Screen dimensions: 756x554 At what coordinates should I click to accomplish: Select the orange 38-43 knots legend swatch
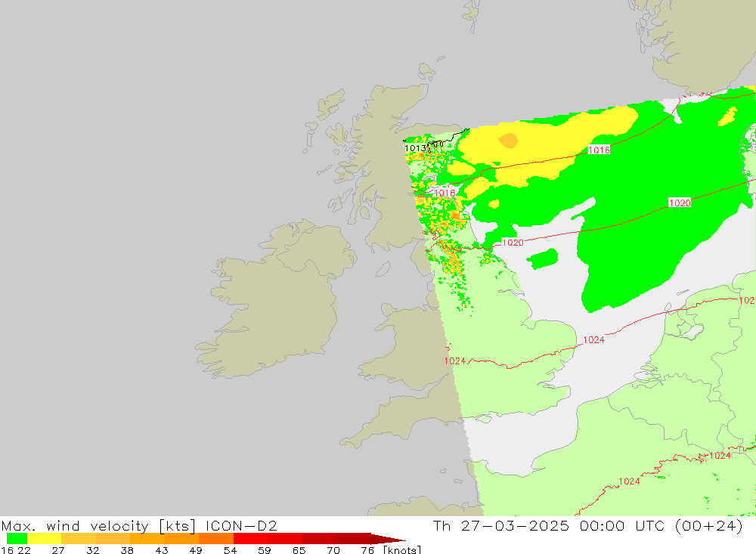[147, 539]
